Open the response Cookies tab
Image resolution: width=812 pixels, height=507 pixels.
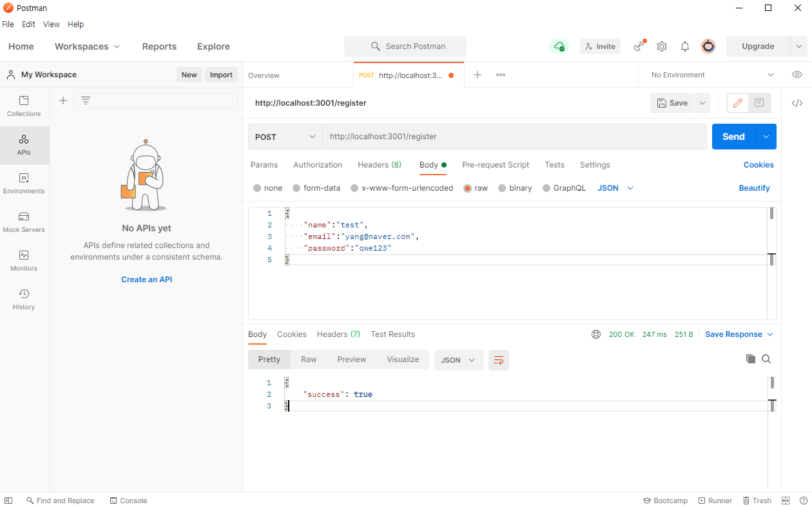(292, 334)
